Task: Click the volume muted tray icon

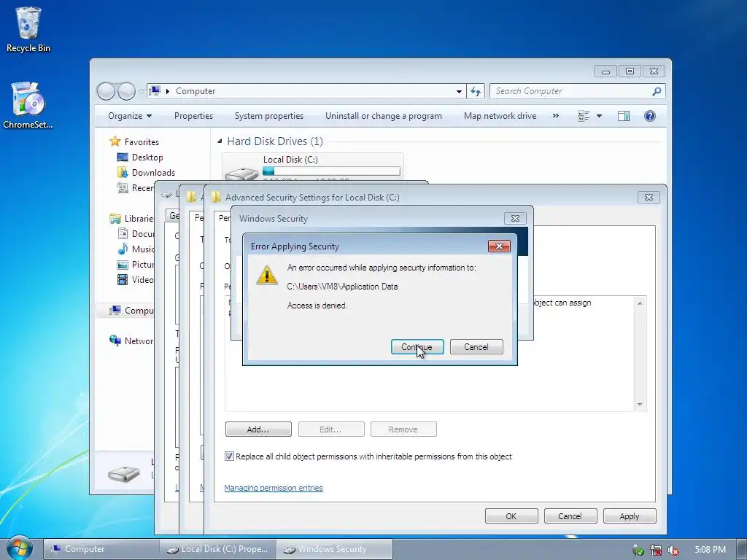Action: 673,550
